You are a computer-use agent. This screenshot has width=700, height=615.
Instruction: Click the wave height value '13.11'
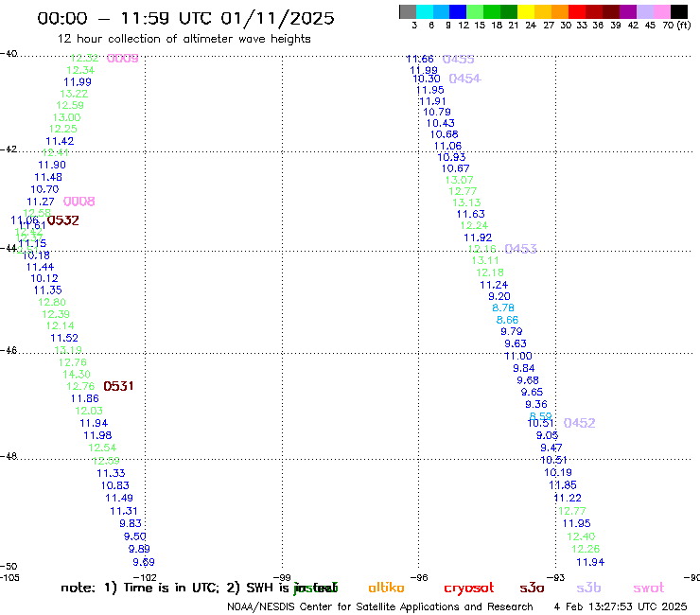[x=485, y=260]
